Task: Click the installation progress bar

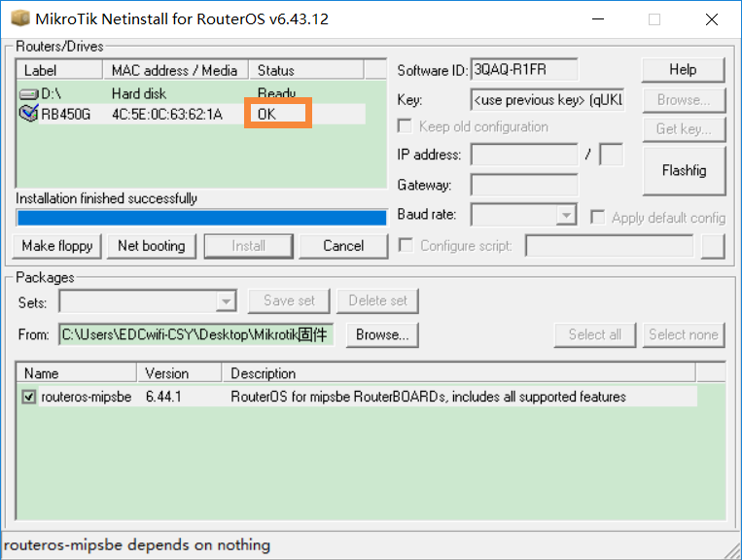Action: click(x=201, y=218)
